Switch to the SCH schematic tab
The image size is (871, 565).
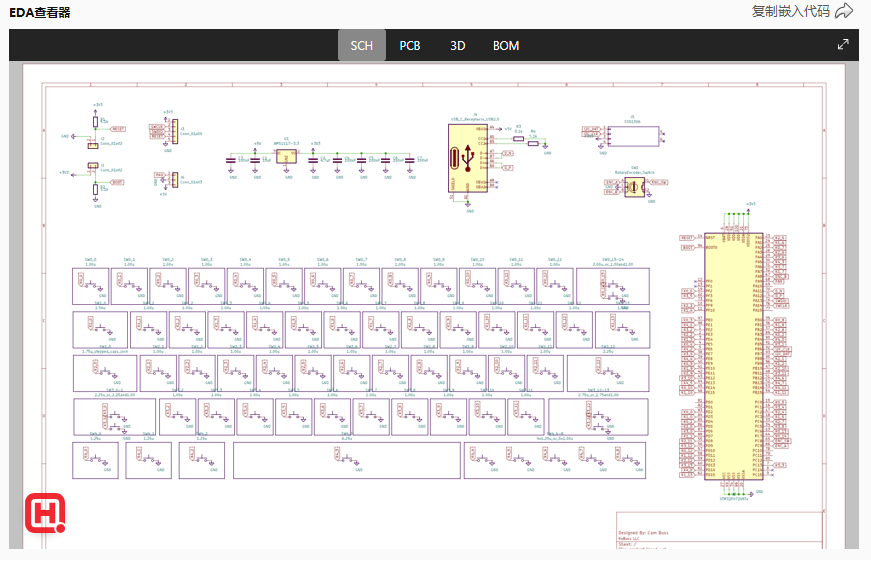[361, 45]
